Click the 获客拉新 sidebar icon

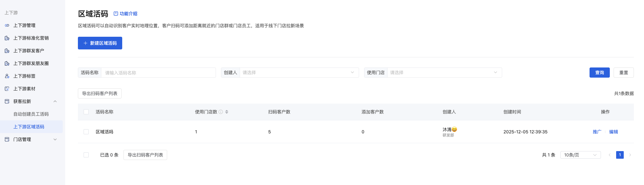(x=7, y=101)
